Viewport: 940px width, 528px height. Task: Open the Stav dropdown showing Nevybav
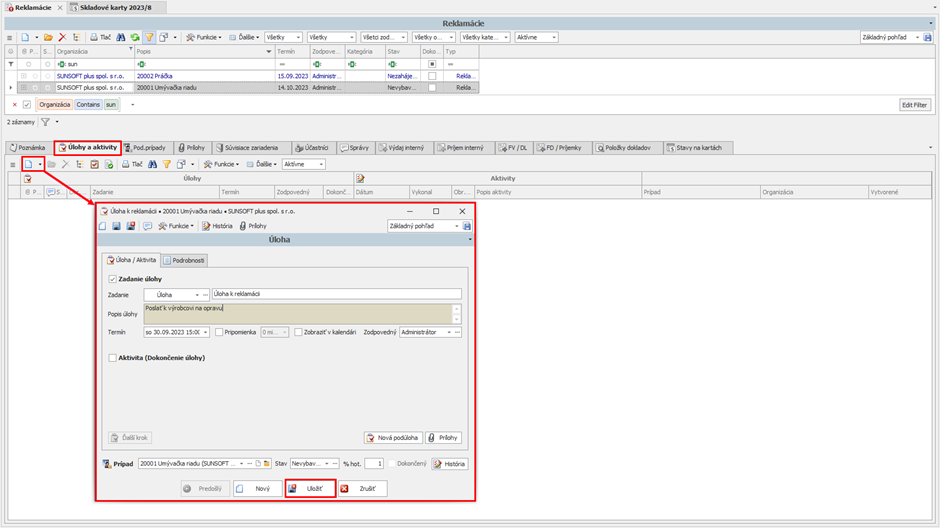point(326,464)
